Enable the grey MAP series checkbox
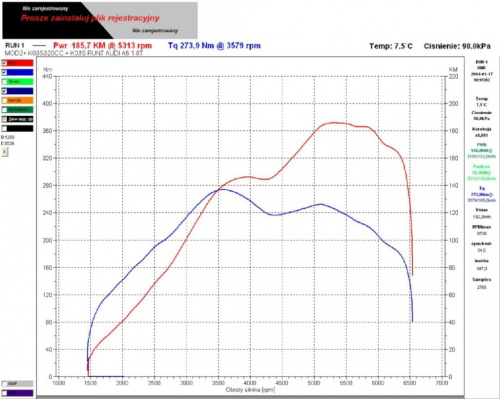The width and height of the screenshot is (500, 399). pos(4,384)
